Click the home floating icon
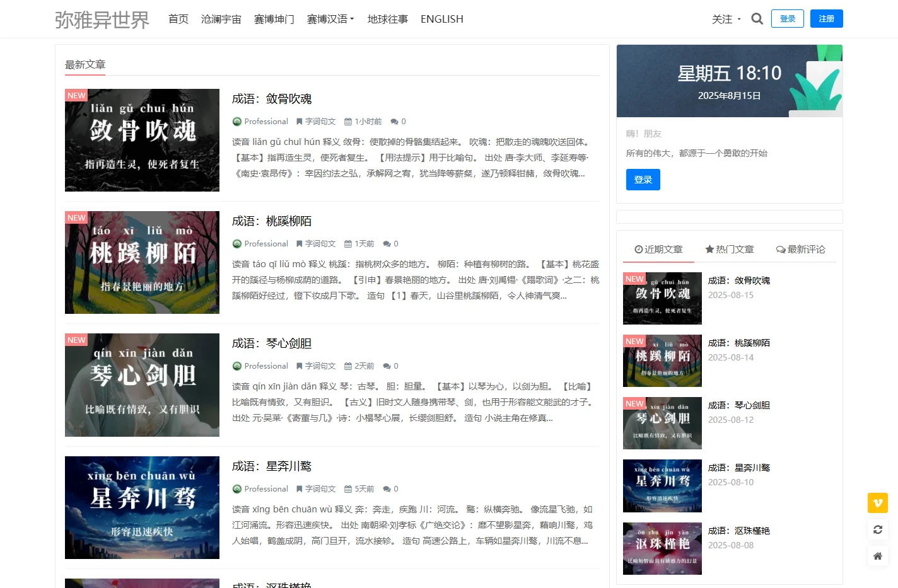Screen dimensions: 898x588 point(878,556)
